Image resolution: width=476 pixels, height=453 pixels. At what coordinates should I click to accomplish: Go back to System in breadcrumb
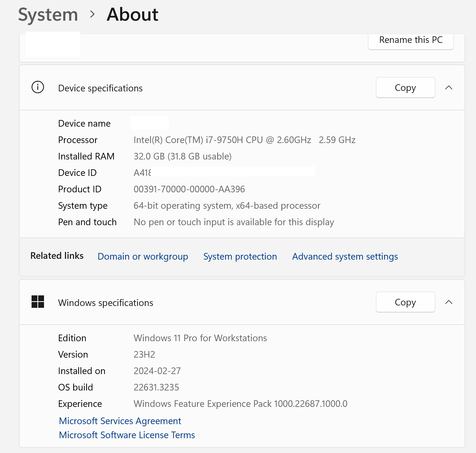coord(48,15)
